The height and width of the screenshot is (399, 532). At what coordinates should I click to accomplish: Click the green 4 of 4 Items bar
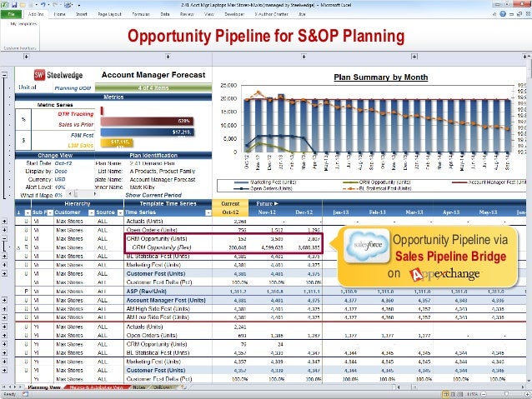tap(153, 87)
